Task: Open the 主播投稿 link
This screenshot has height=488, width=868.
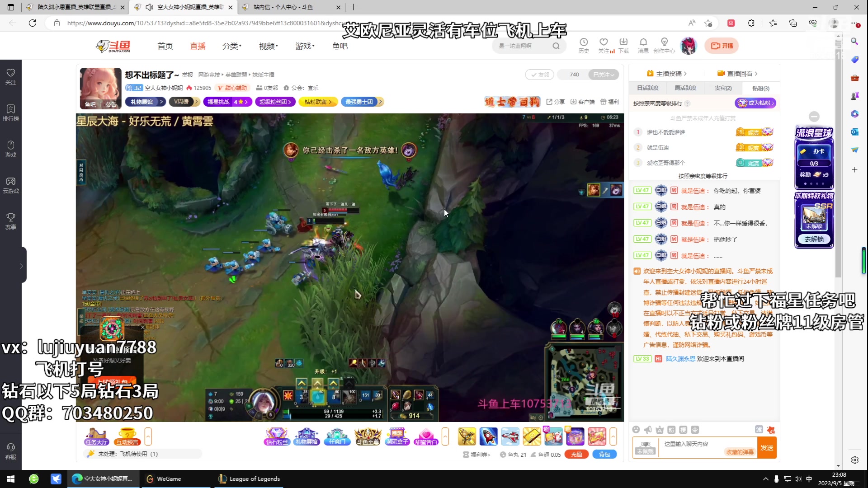Action: tap(667, 74)
